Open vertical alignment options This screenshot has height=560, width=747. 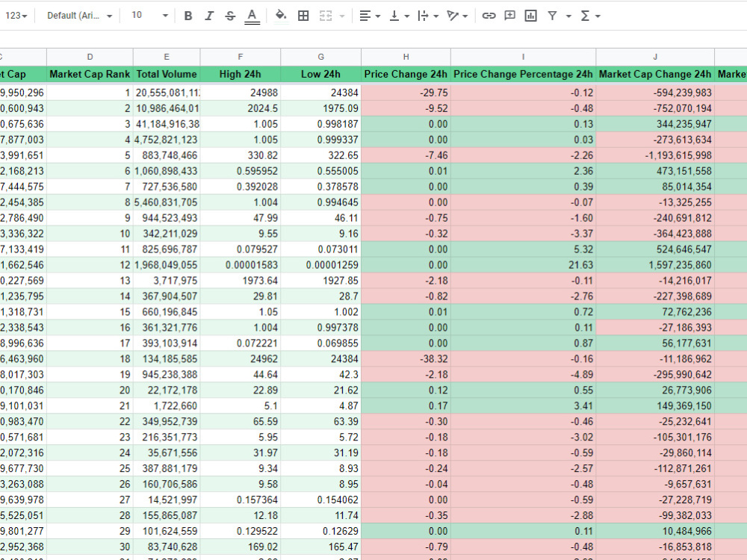coord(394,15)
